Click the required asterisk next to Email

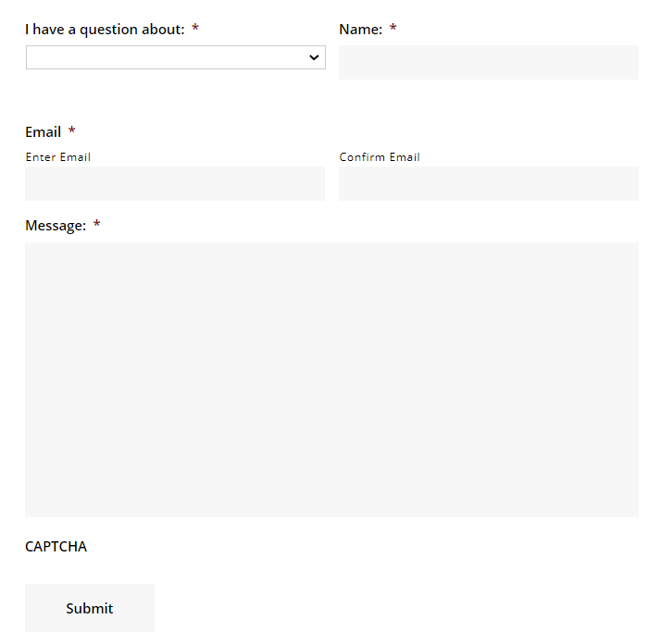click(x=71, y=131)
